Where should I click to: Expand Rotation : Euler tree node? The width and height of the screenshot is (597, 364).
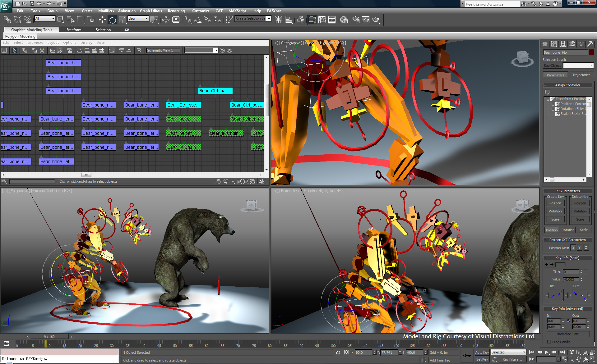tap(553, 109)
